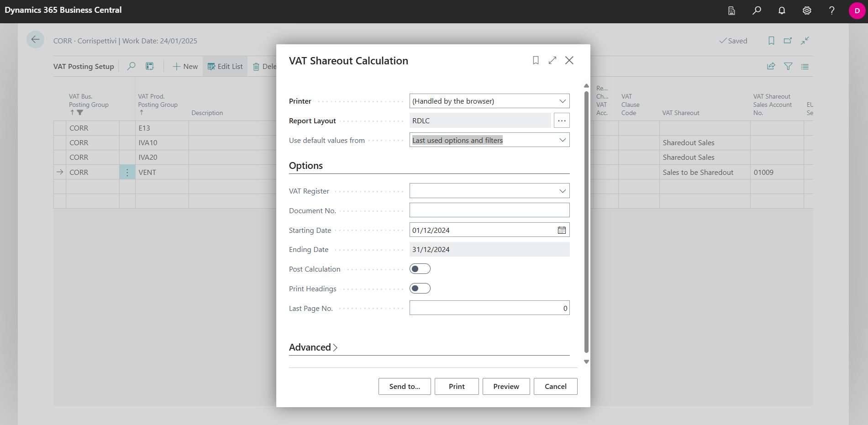This screenshot has height=425, width=868.
Task: Click the Send to... button
Action: tap(405, 386)
